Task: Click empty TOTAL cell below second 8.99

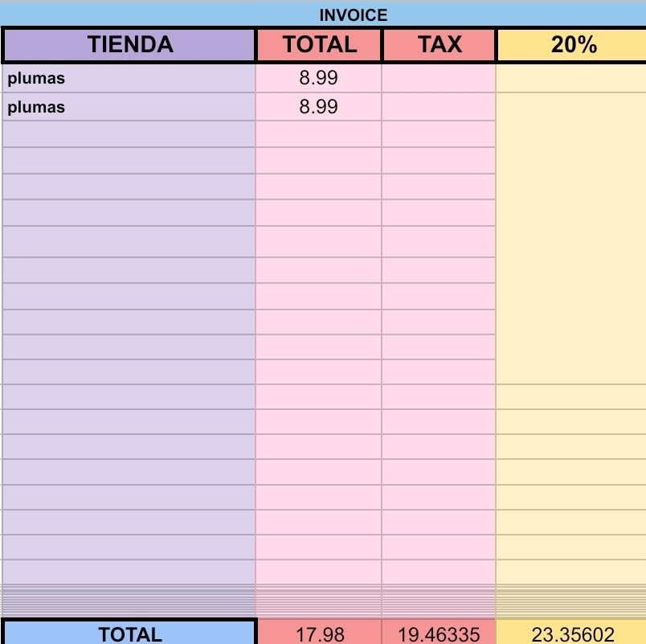Action: (x=318, y=134)
